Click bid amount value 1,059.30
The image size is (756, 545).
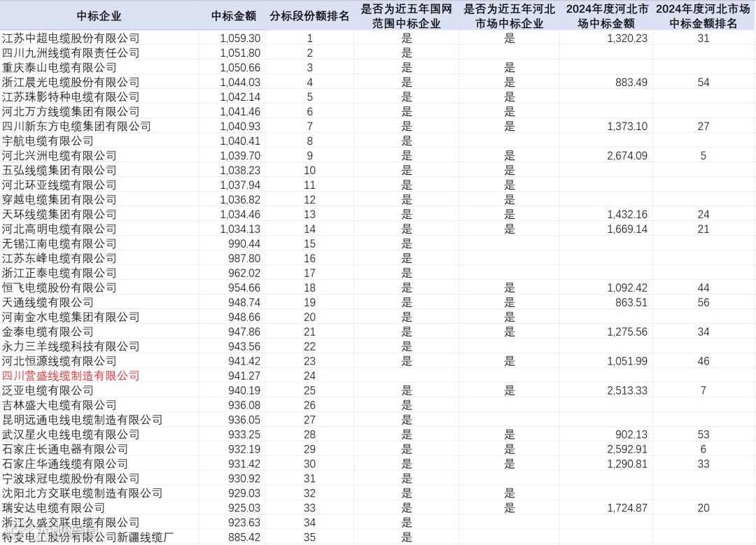[240, 38]
